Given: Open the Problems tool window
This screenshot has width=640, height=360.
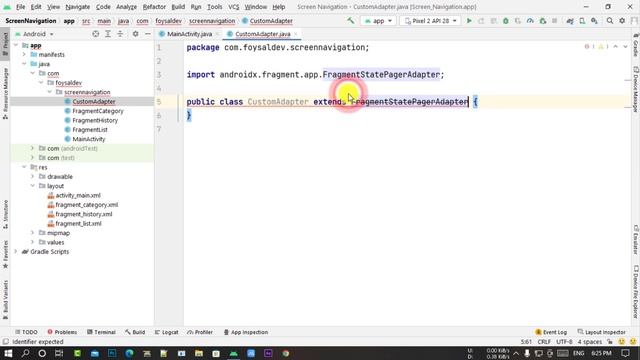Looking at the screenshot, I should tap(62, 332).
